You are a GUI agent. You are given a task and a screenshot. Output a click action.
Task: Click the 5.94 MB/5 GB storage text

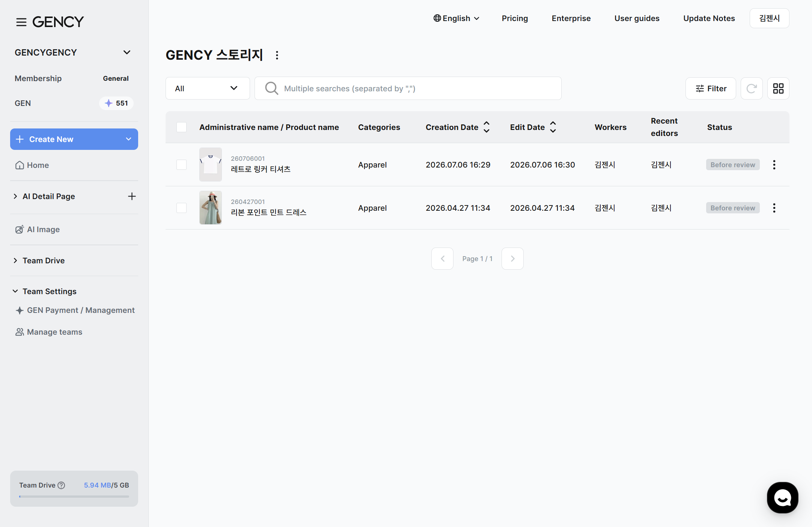106,485
